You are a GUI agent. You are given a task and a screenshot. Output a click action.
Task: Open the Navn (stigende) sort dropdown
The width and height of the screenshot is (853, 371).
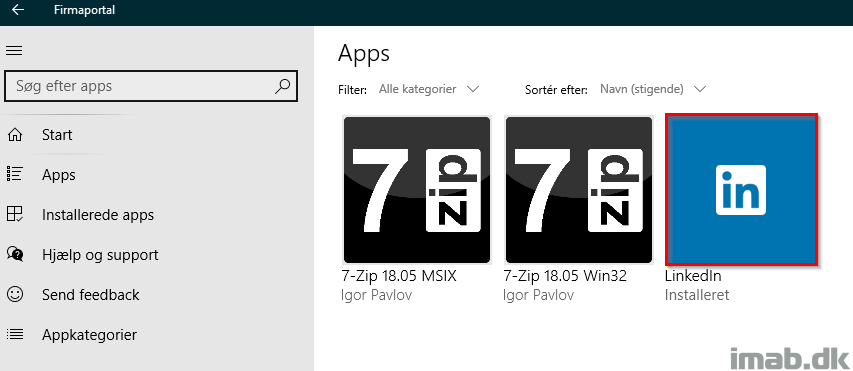tap(653, 89)
